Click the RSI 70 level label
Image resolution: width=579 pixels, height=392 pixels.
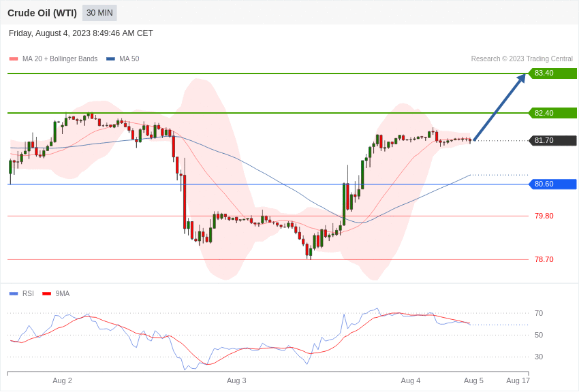click(539, 313)
